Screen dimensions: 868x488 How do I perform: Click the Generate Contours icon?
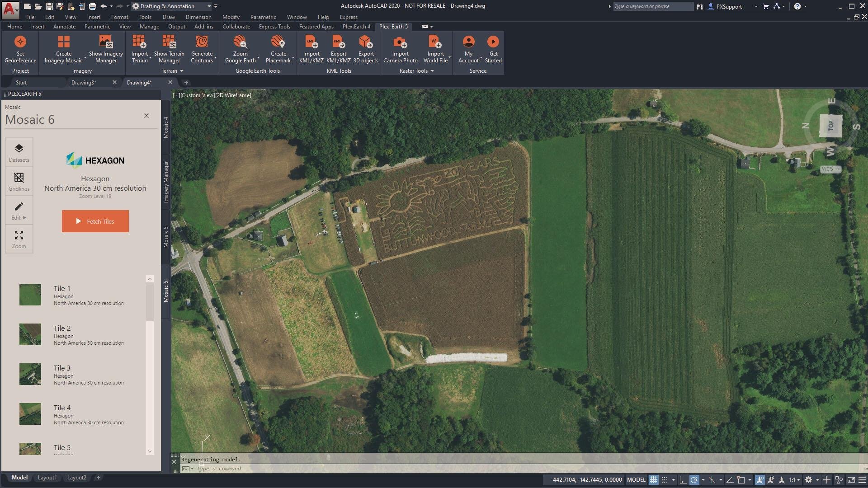coord(202,42)
